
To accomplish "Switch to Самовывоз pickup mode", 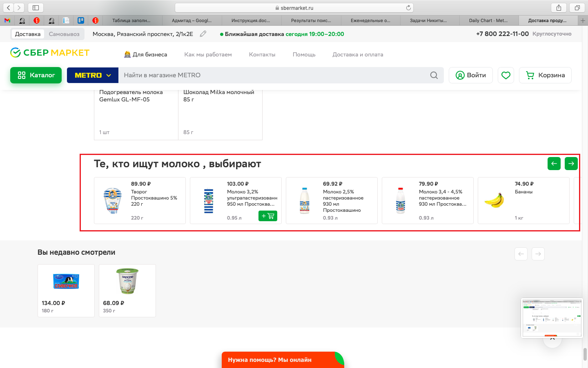I will (64, 34).
